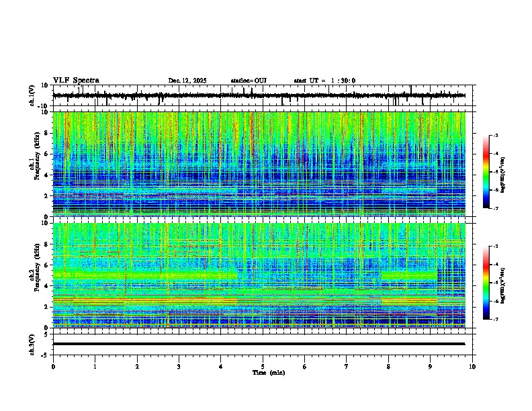Click the "Time (min)" axis title
The height and width of the screenshot is (411, 532).
[x=269, y=373]
